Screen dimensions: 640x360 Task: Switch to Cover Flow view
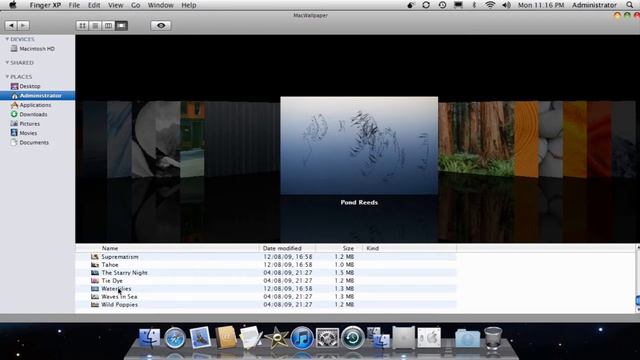(121, 26)
